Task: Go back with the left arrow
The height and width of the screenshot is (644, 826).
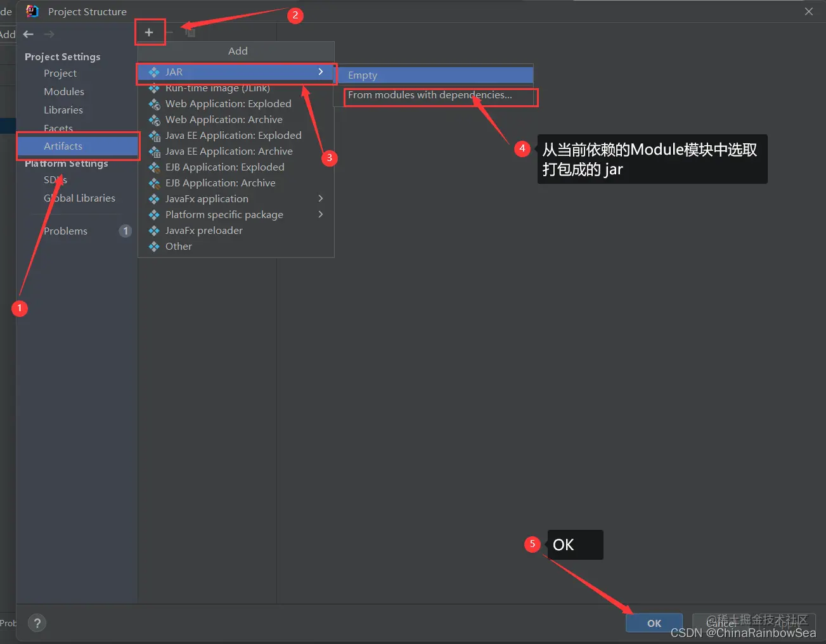Action: [29, 34]
